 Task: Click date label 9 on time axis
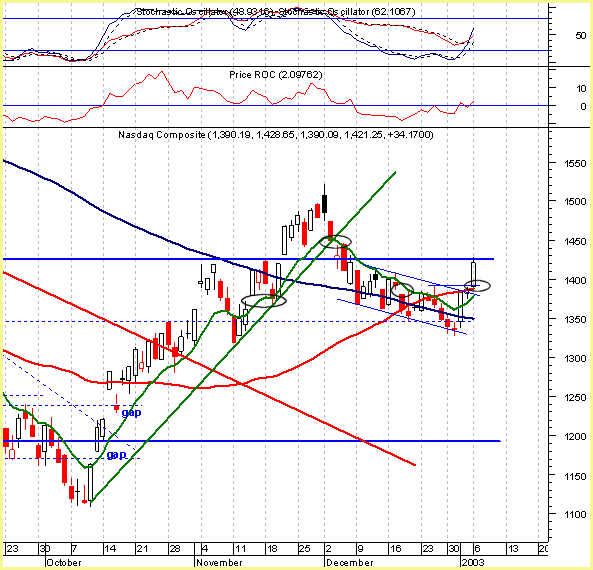361,548
